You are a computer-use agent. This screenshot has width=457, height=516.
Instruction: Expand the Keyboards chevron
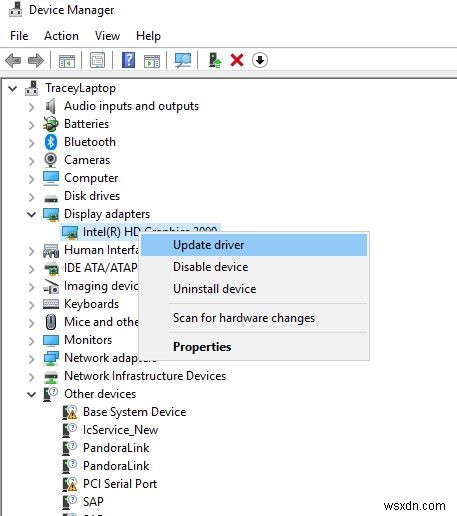31,305
